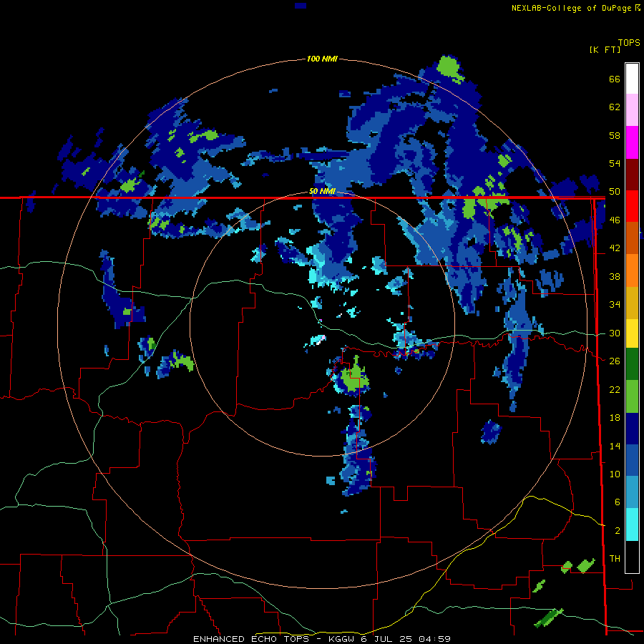Pick the light pink swatch in the scale
This screenshot has height=644, width=644.
632,109
